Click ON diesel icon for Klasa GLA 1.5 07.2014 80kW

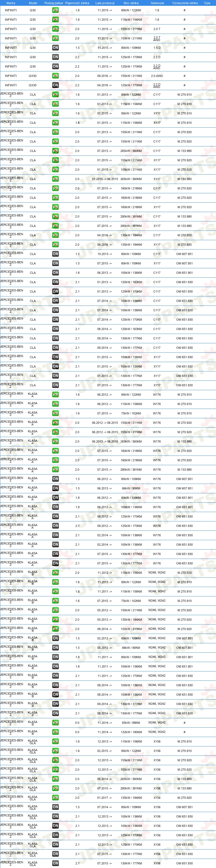55,807
